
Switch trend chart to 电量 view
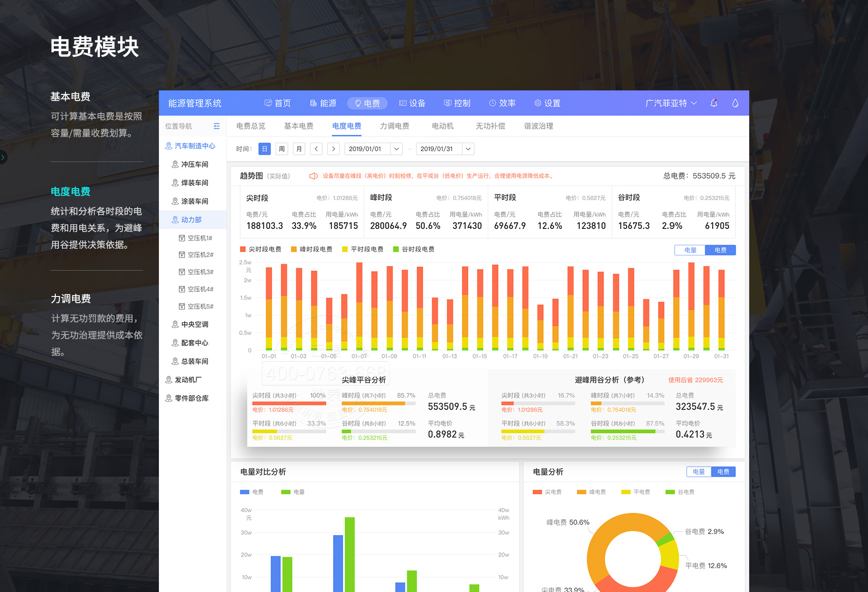[690, 250]
